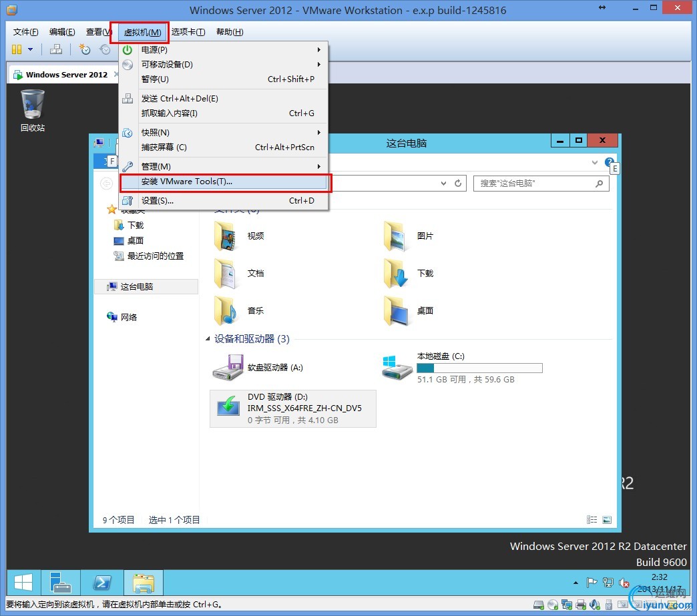The width and height of the screenshot is (697, 616).
Task: Click the printer device icon in VMware status bar
Action: click(581, 605)
